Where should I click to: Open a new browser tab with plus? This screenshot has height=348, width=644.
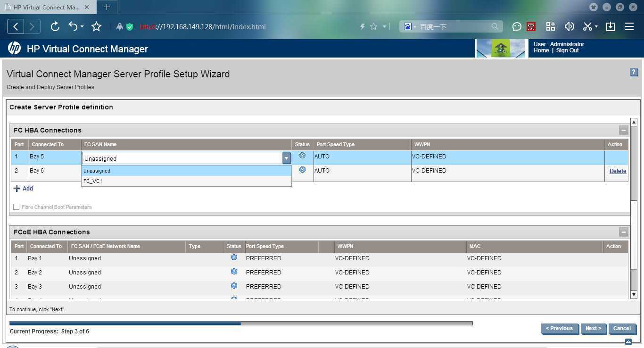click(107, 7)
